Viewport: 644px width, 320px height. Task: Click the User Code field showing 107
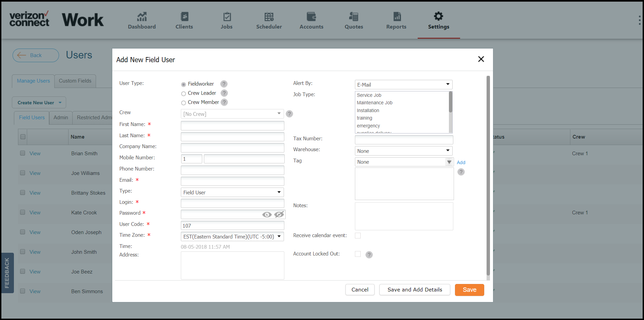(232, 226)
